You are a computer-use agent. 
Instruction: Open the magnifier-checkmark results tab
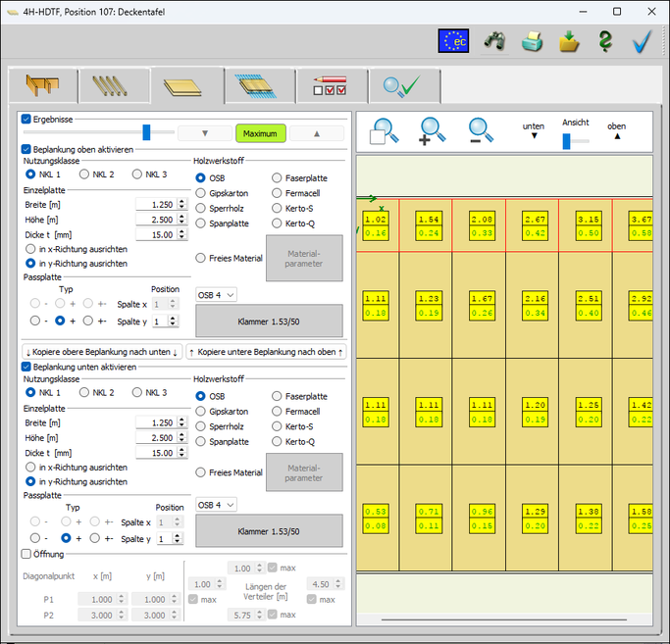tap(405, 86)
